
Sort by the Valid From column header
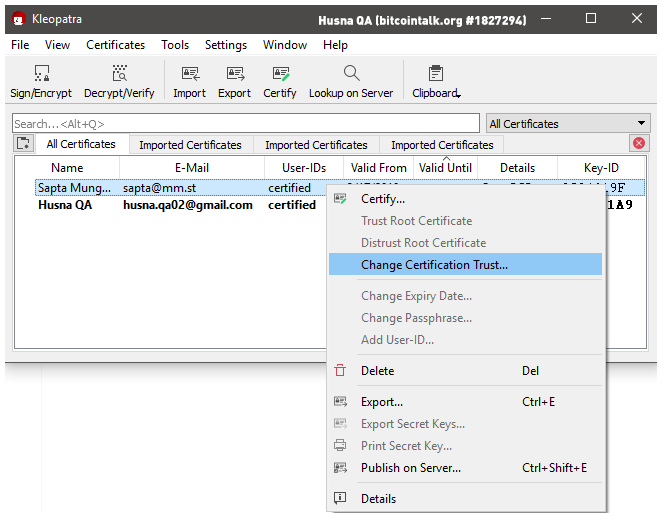click(x=378, y=168)
